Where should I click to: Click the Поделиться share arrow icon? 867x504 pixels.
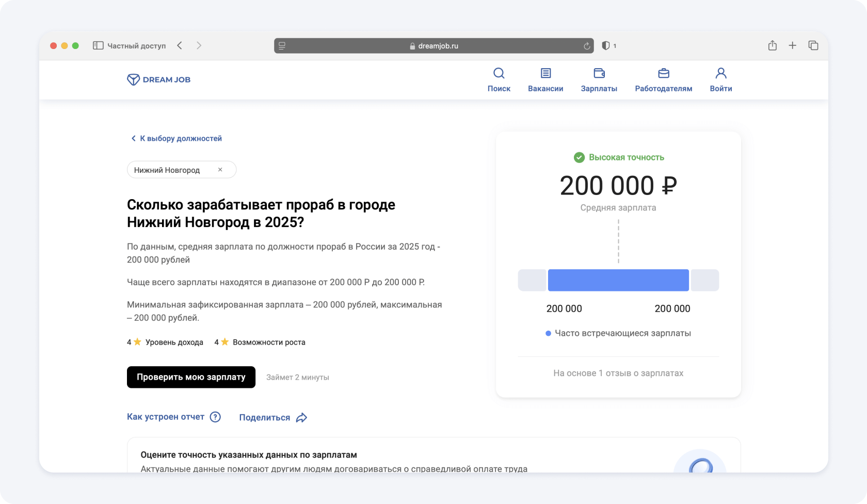coord(302,417)
